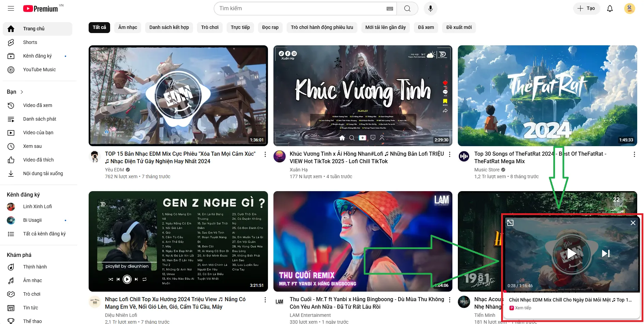644x324 pixels.
Task: Open "Tất cả kênh đăng ký" list
Action: click(44, 234)
